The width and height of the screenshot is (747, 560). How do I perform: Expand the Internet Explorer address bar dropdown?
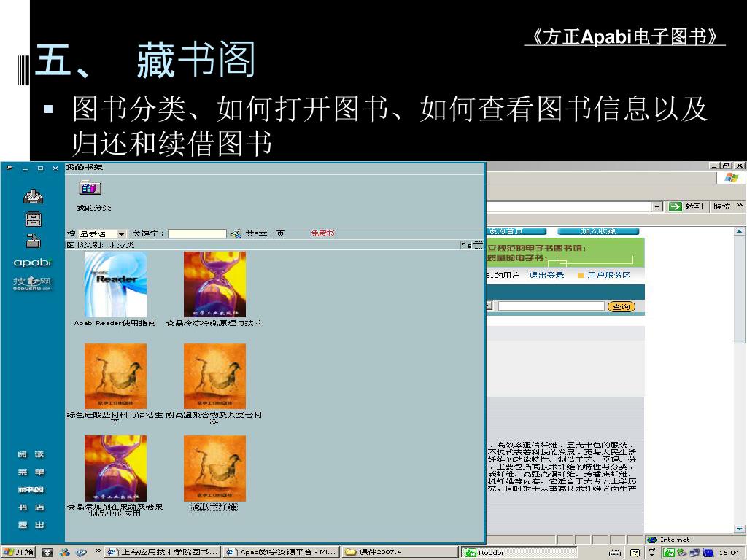point(657,206)
